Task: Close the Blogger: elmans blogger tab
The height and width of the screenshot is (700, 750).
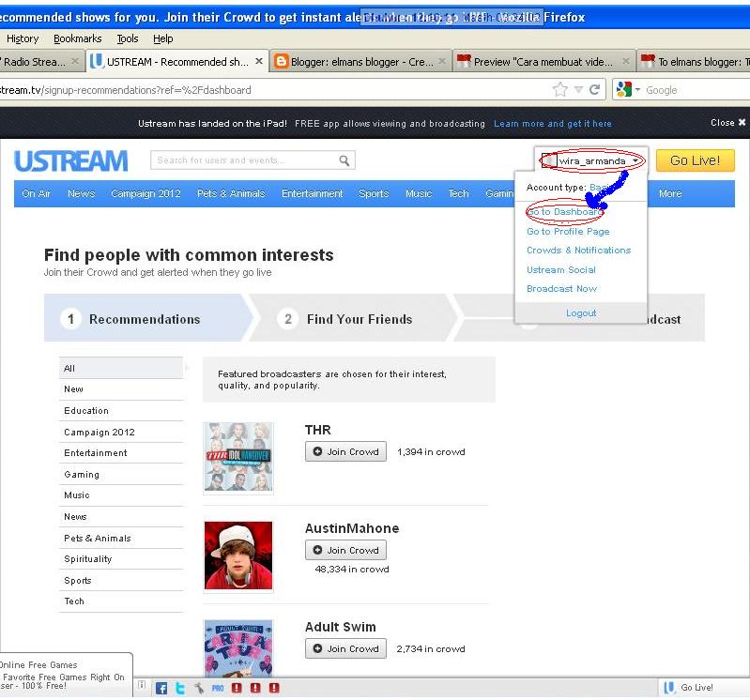Action: 442,61
